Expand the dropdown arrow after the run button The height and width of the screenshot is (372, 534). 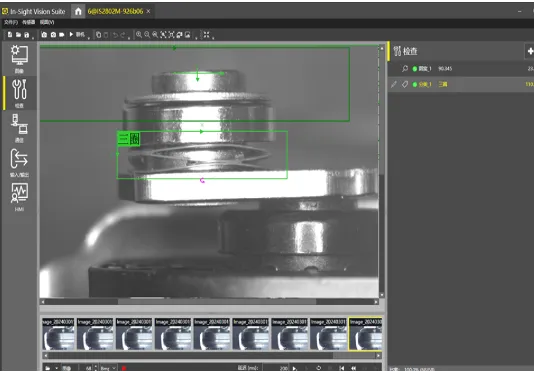click(89, 37)
